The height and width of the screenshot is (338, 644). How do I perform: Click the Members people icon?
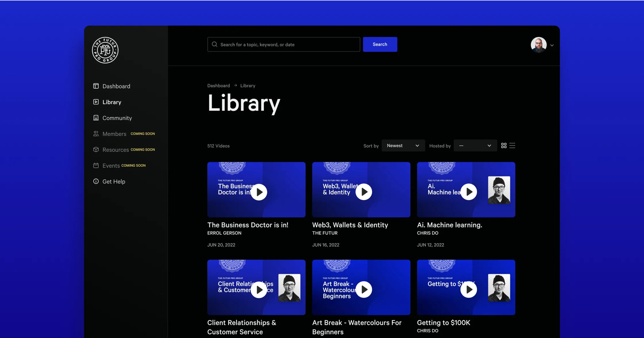click(x=96, y=134)
